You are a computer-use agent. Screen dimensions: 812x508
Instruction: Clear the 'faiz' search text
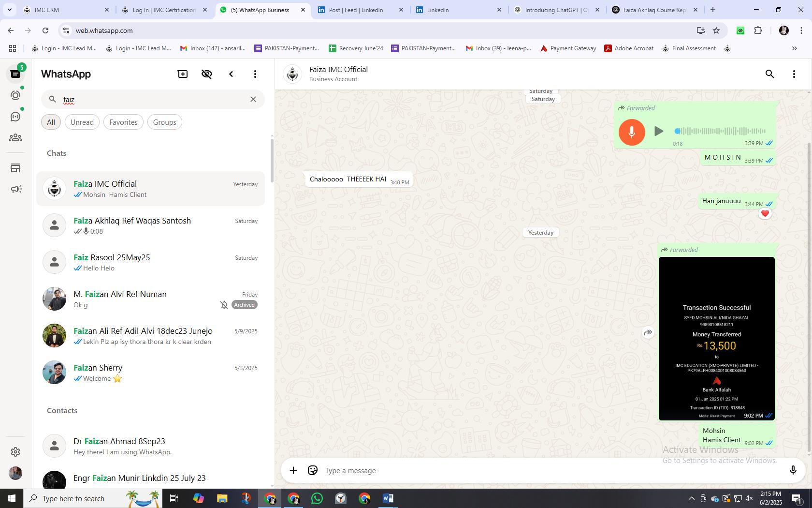(x=253, y=99)
